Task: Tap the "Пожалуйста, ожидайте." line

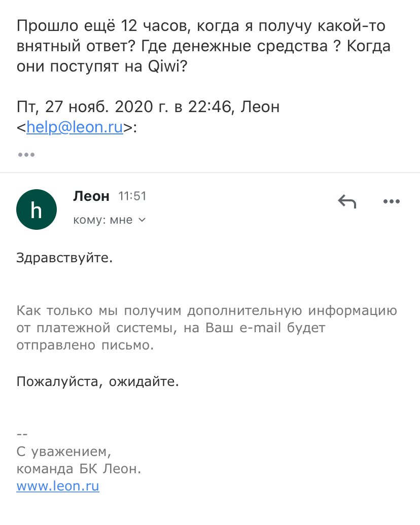Action: (98, 381)
